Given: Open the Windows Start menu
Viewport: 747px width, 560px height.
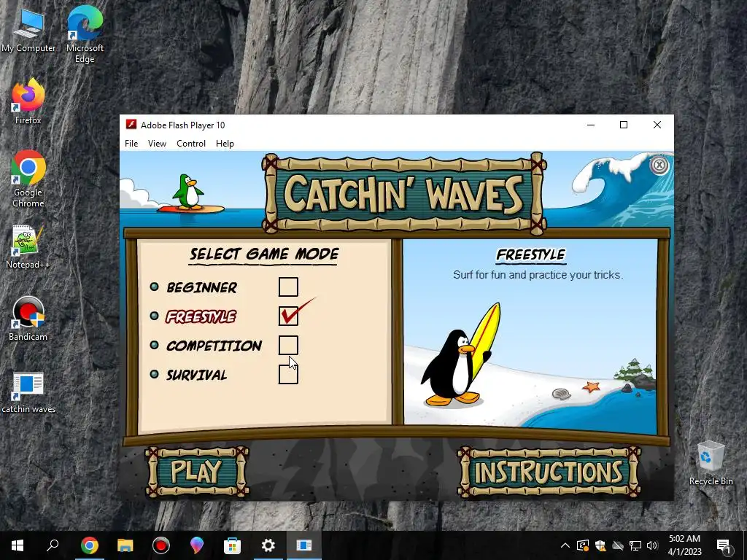Looking at the screenshot, I should click(18, 545).
